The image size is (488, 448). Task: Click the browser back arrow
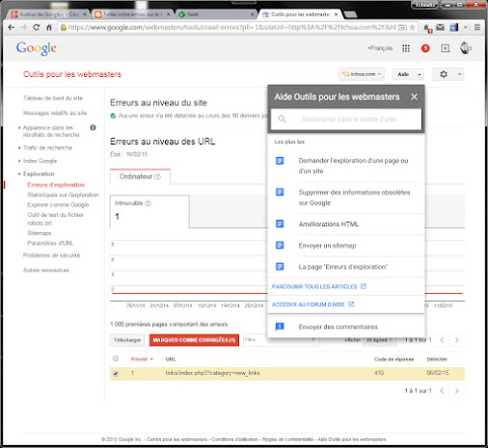pyautogui.click(x=12, y=27)
